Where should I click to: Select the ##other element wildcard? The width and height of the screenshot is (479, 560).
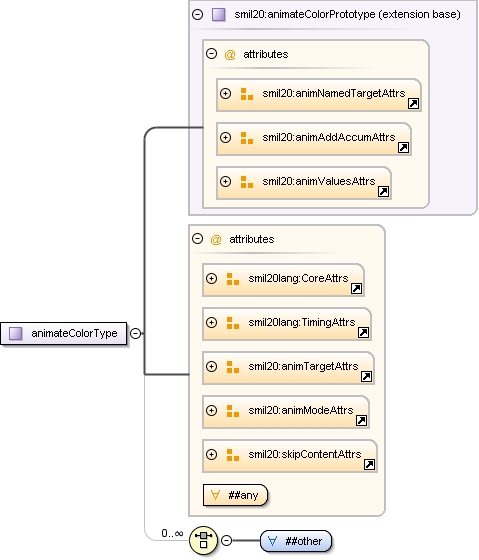pos(296,541)
